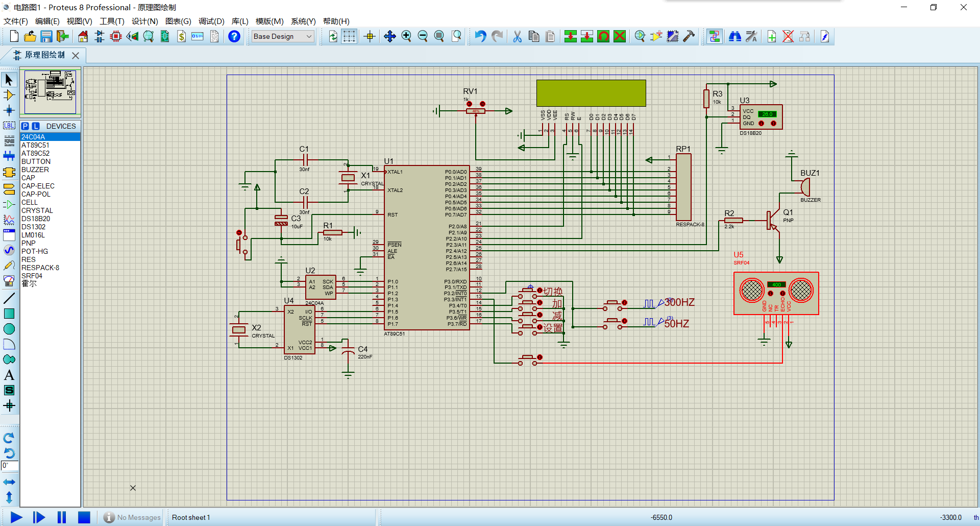Toggle the grid display
Image resolution: width=980 pixels, height=526 pixels.
pos(349,36)
